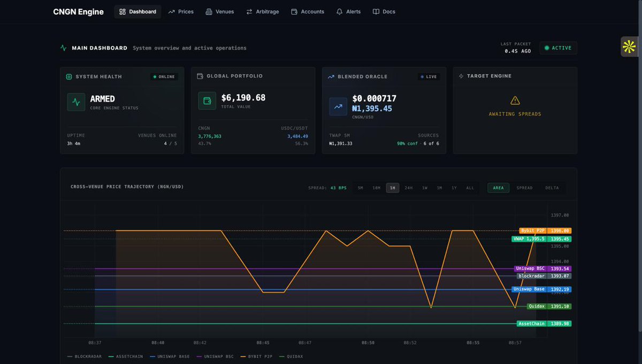Toggle UNISWAP BSC series in legend
The image size is (642, 364).
point(215,357)
